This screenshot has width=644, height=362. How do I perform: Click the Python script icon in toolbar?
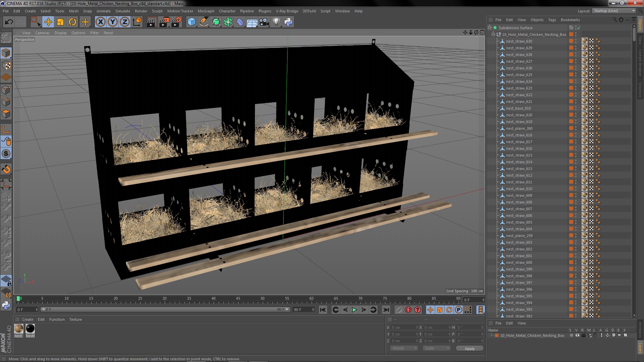tap(288, 22)
